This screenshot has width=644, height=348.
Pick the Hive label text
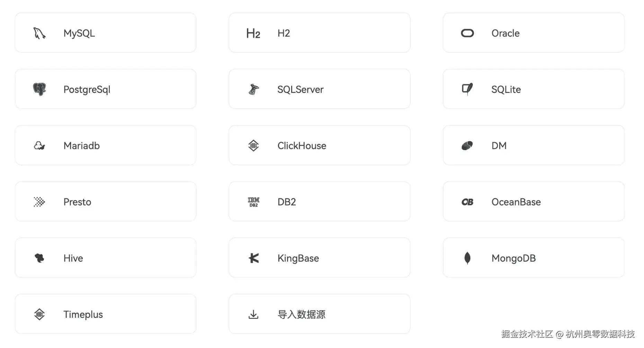(73, 258)
